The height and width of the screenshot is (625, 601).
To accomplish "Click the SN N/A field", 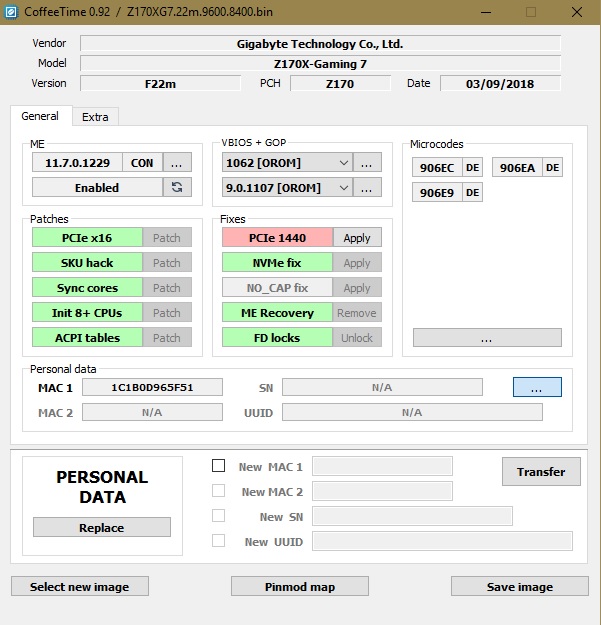I will click(382, 387).
